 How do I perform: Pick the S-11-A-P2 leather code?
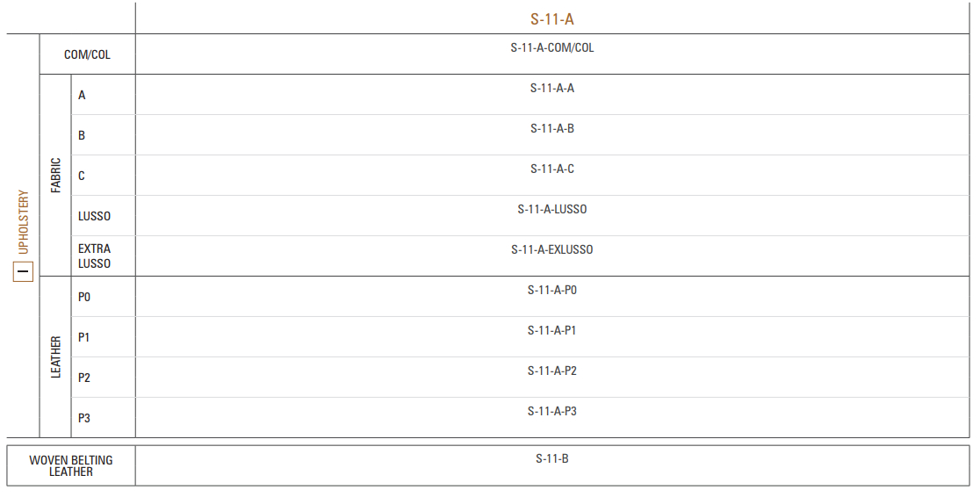tap(551, 371)
